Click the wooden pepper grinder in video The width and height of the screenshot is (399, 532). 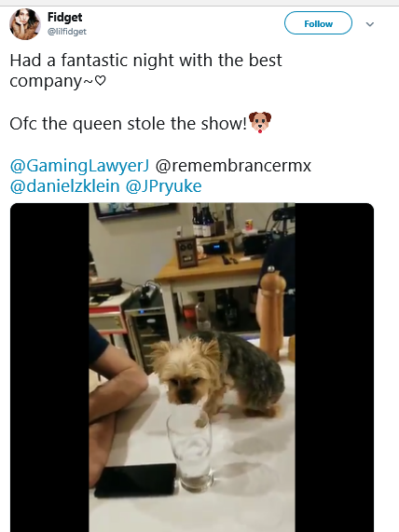pyautogui.click(x=271, y=313)
